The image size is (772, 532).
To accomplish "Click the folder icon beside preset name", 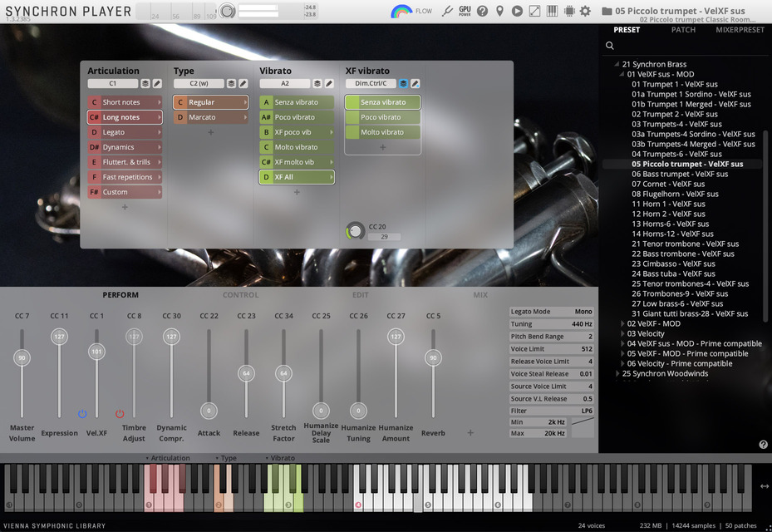I will click(x=607, y=11).
